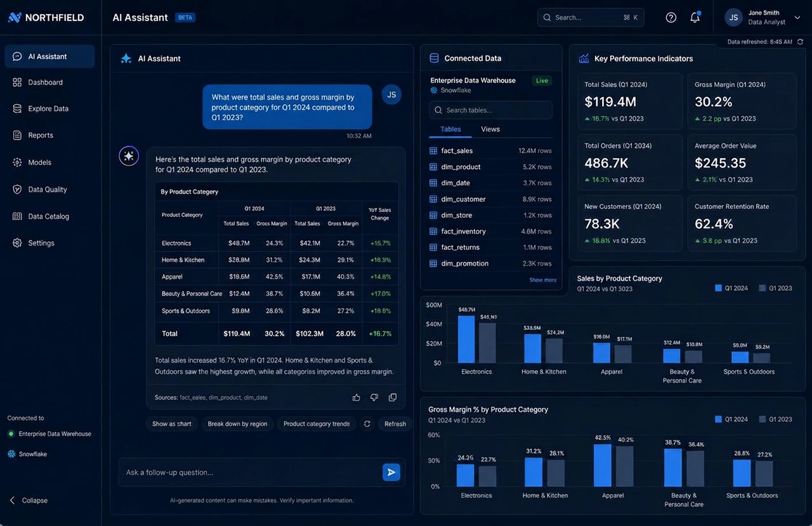Image resolution: width=812 pixels, height=526 pixels.
Task: Click the global Search box in the top bar
Action: coord(591,18)
